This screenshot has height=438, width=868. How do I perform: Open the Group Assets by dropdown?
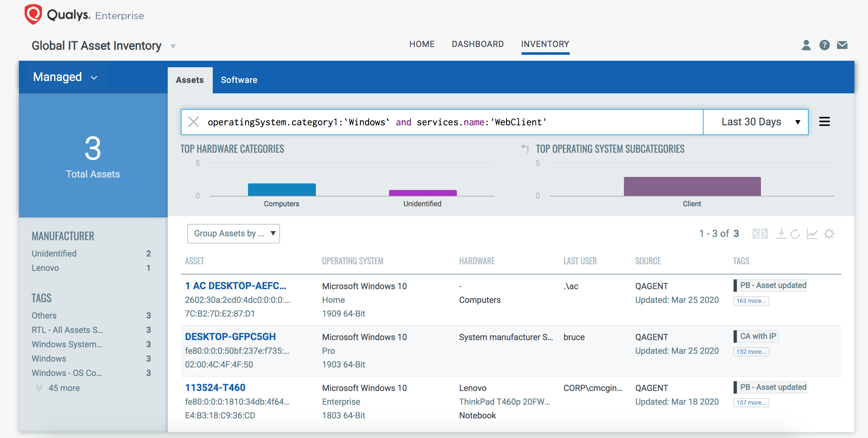pyautogui.click(x=234, y=233)
